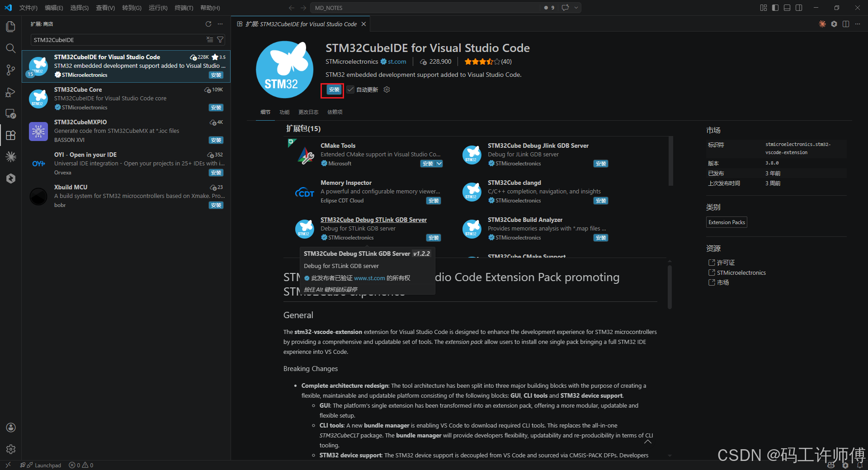Toggle secondary side bar visibility

click(x=799, y=8)
